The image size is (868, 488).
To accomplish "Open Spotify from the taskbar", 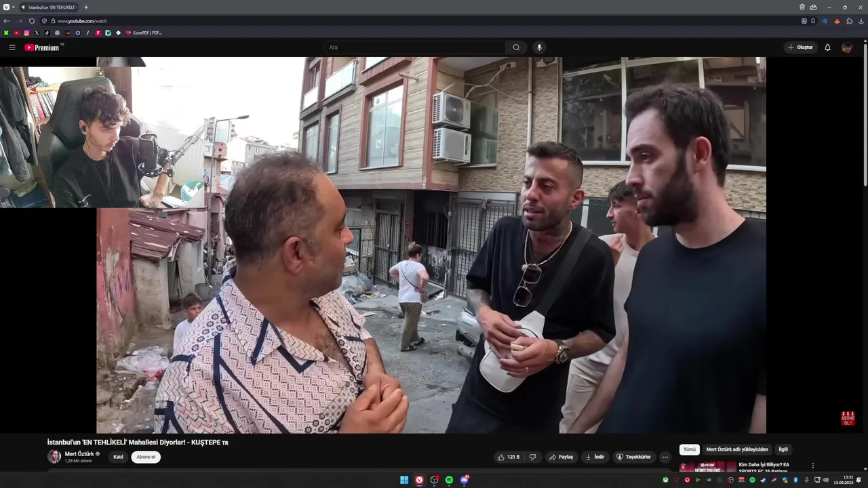I will (449, 480).
